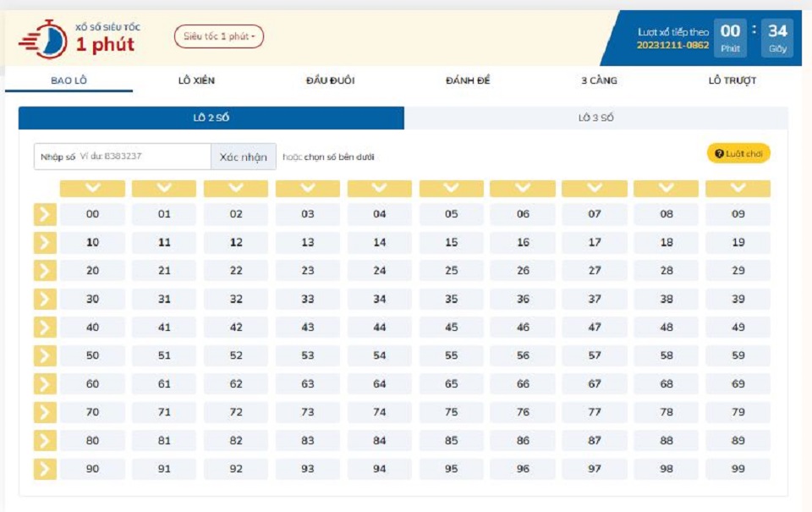This screenshot has width=812, height=512.
Task: Select the ĐÁNH ĐỀ tab
Action: (468, 80)
